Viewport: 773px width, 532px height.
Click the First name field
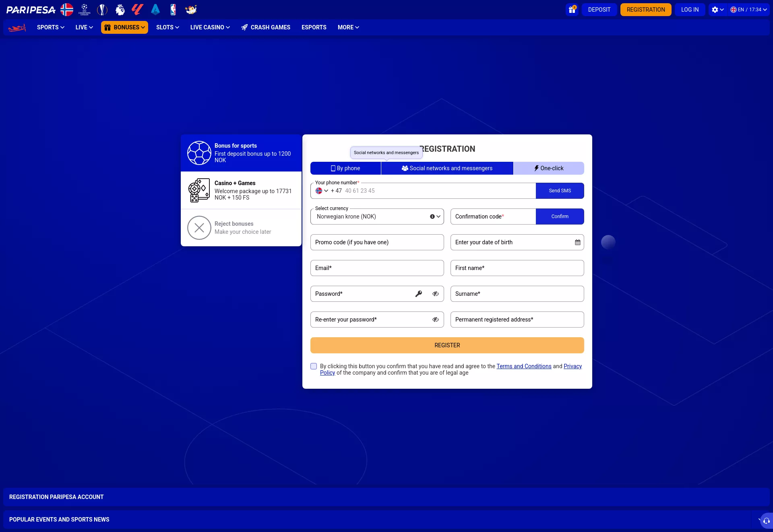pyautogui.click(x=517, y=268)
